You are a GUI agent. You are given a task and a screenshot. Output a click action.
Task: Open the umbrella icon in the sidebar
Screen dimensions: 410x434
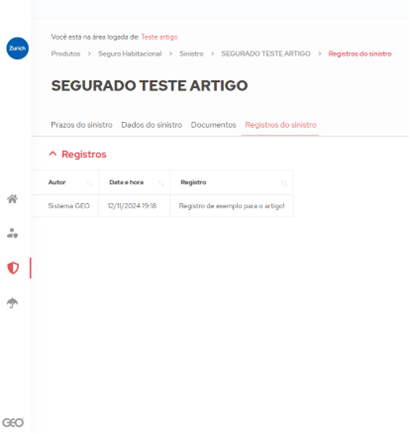tap(13, 303)
